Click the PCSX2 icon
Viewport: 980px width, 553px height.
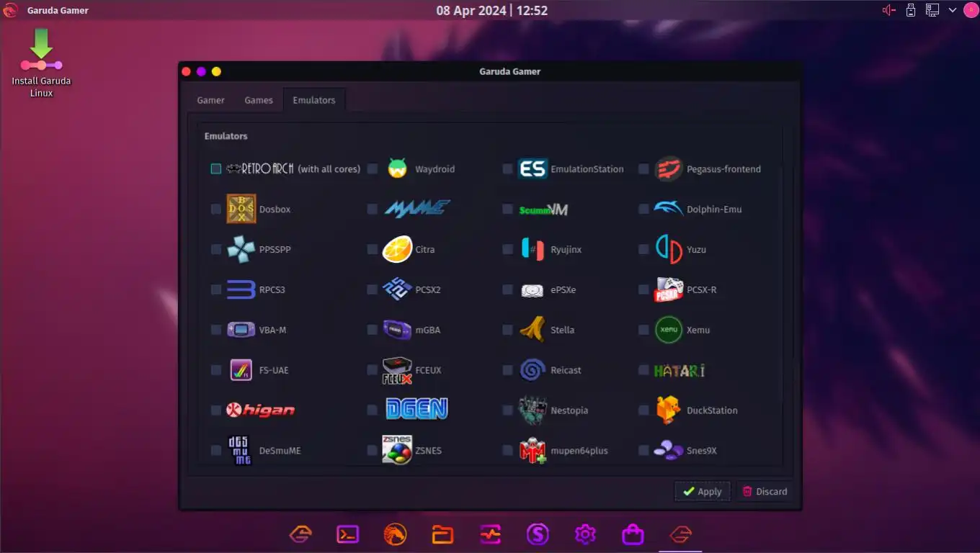click(x=397, y=289)
